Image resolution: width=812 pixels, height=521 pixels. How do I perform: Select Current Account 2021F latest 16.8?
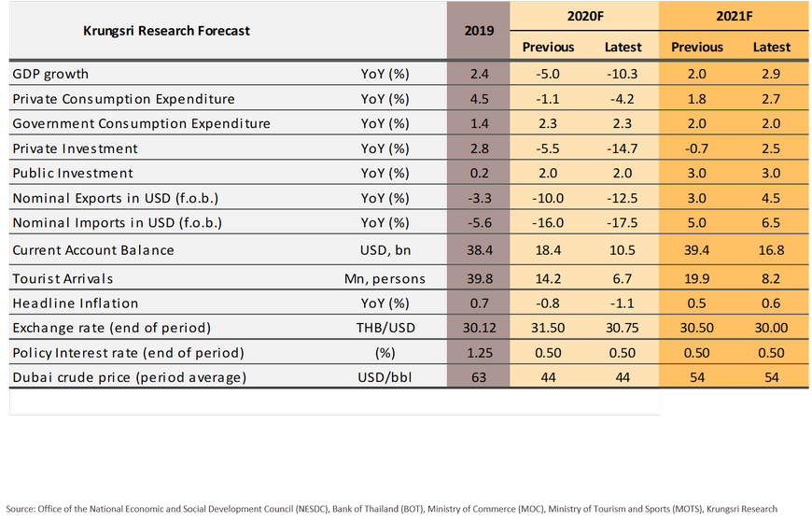pos(771,250)
